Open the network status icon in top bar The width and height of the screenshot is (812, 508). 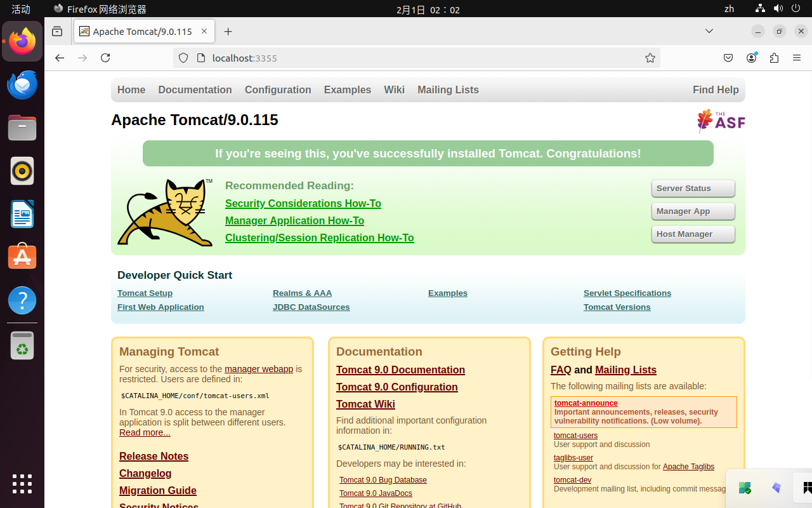pos(760,9)
